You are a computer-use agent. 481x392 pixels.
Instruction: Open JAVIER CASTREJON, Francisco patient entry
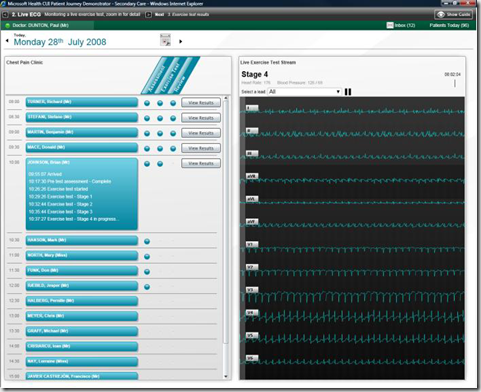click(82, 376)
